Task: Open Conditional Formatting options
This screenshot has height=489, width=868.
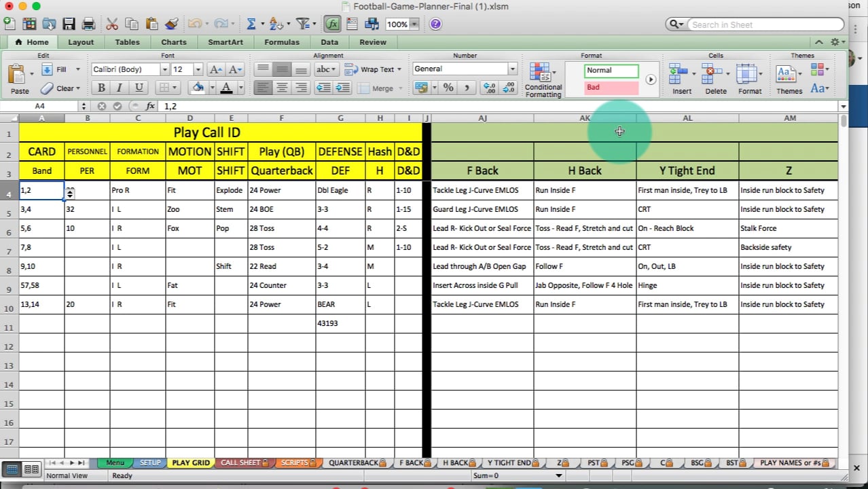Action: [x=543, y=81]
